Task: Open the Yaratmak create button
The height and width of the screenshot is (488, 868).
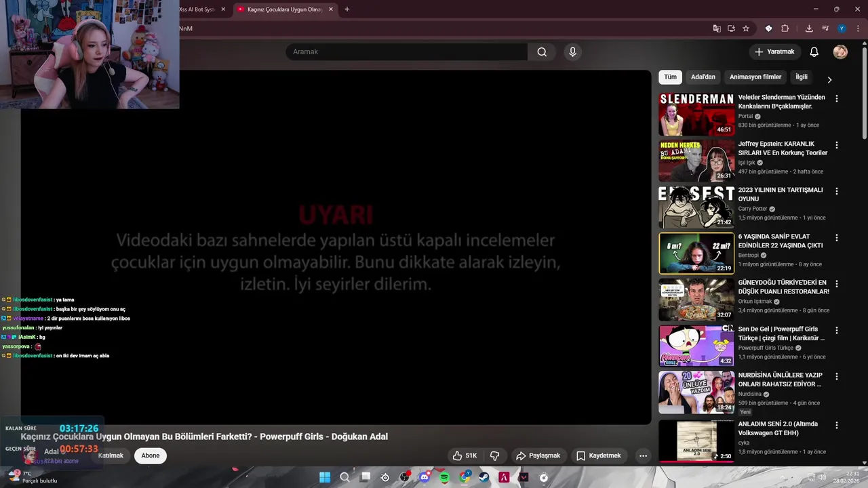Action: pyautogui.click(x=774, y=52)
